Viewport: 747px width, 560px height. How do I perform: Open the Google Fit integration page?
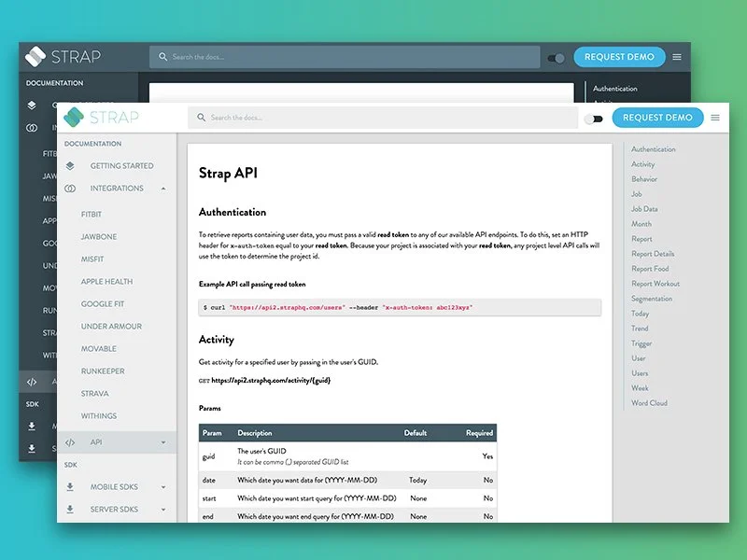tap(103, 304)
